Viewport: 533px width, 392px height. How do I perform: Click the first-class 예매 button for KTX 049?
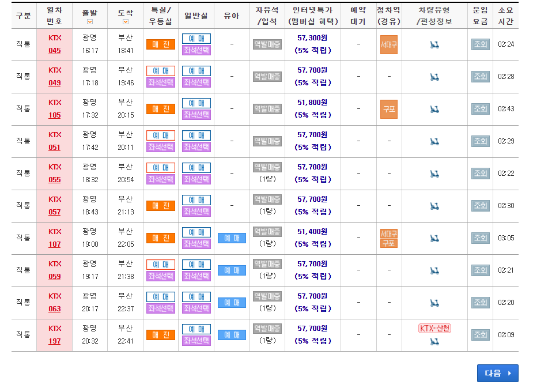click(160, 69)
